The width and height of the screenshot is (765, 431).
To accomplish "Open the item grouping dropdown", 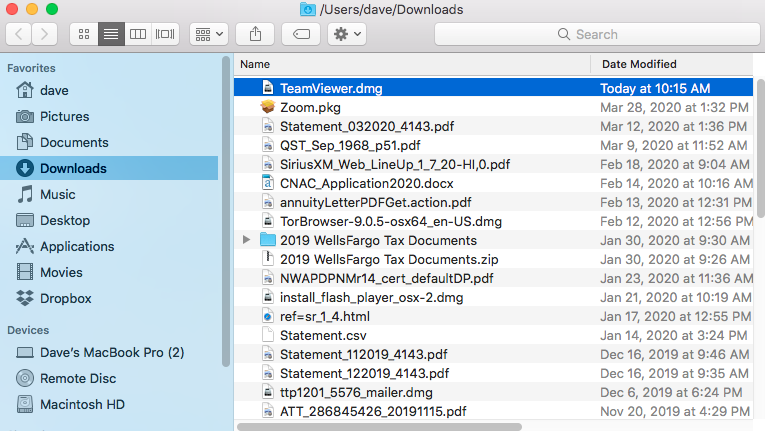I will [209, 34].
